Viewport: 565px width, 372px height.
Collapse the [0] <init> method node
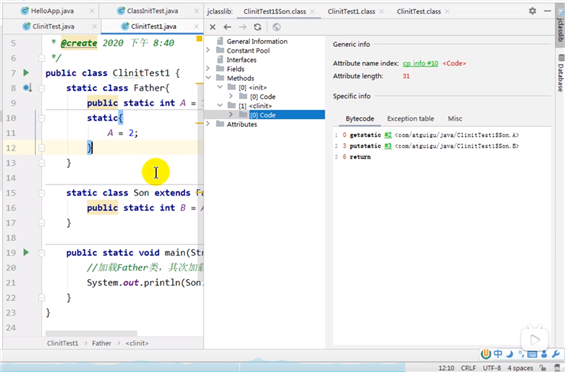click(x=220, y=87)
